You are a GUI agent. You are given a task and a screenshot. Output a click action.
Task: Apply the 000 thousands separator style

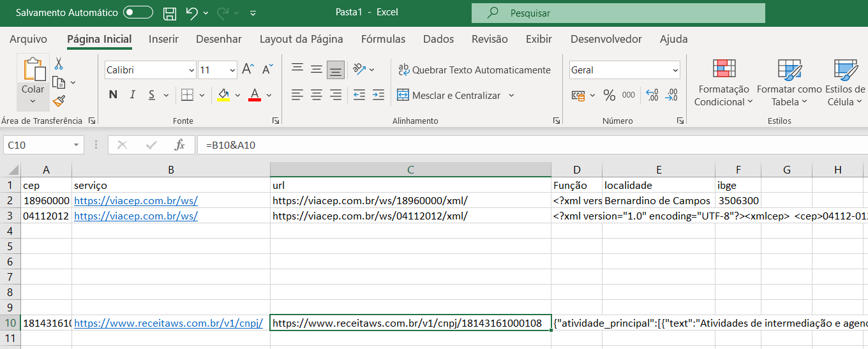[629, 95]
